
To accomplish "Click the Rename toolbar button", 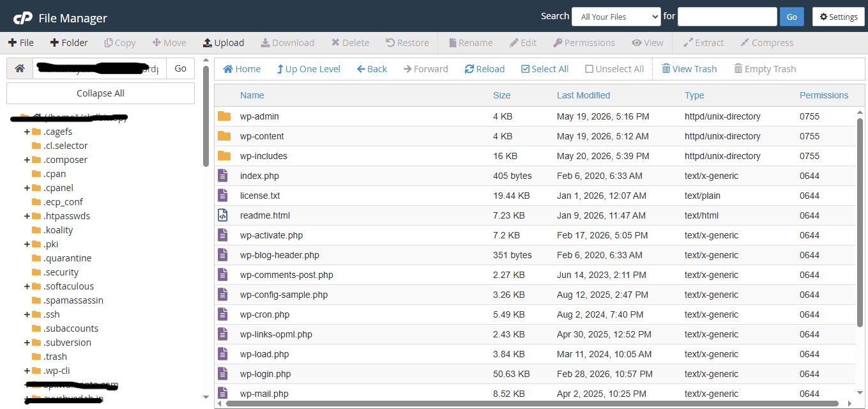I will click(471, 43).
